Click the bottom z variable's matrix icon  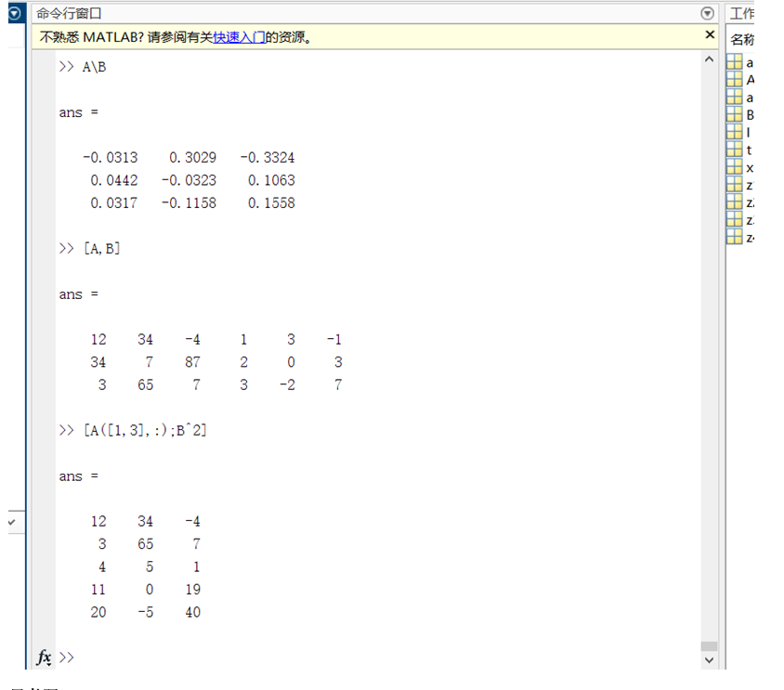pos(733,237)
